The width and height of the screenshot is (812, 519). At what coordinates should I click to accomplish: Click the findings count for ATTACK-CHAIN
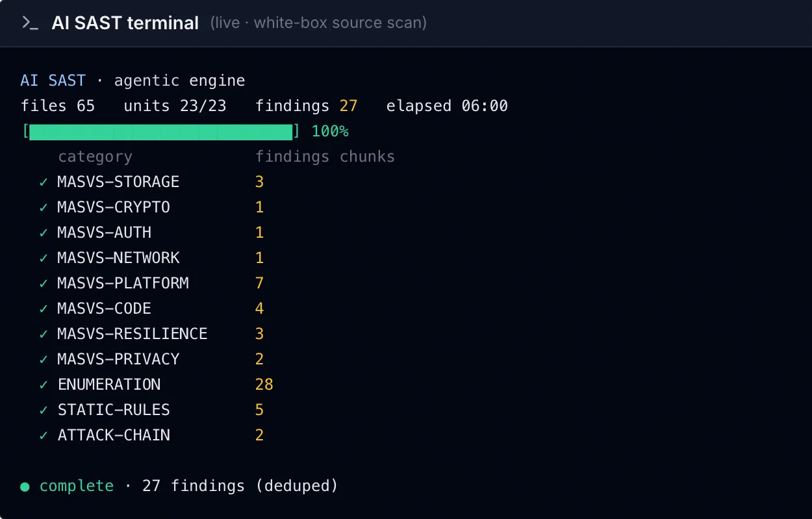tap(260, 435)
